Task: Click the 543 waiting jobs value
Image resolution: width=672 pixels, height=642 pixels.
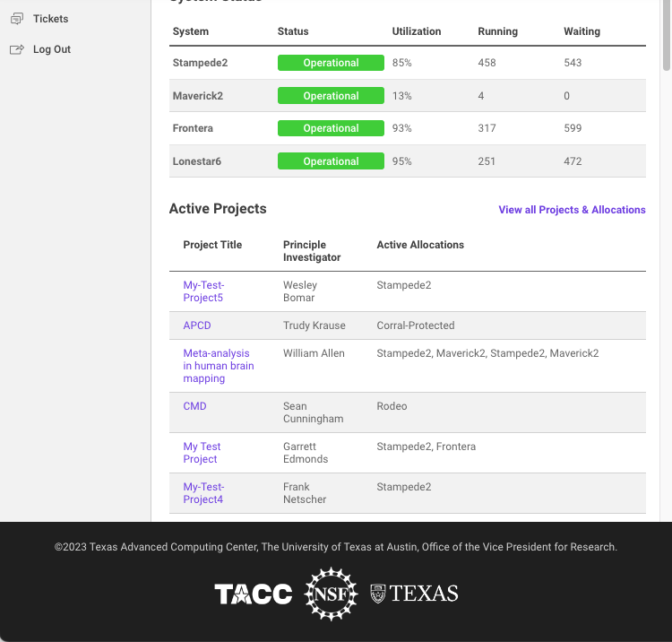Action: 573,63
